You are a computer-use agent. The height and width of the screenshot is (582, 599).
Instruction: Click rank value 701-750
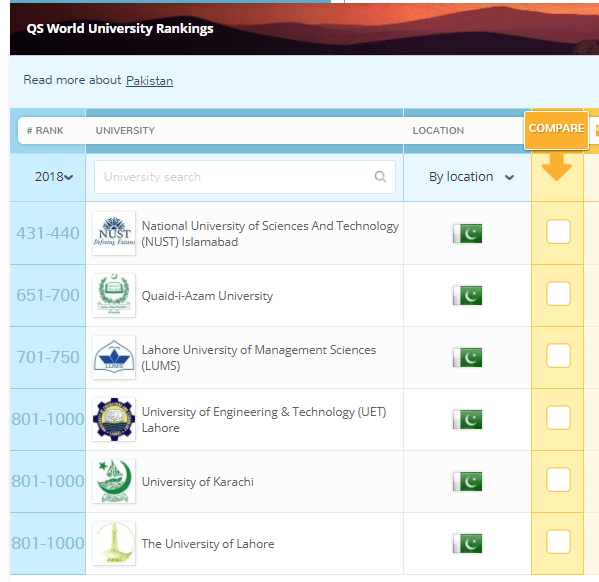pyautogui.click(x=48, y=357)
